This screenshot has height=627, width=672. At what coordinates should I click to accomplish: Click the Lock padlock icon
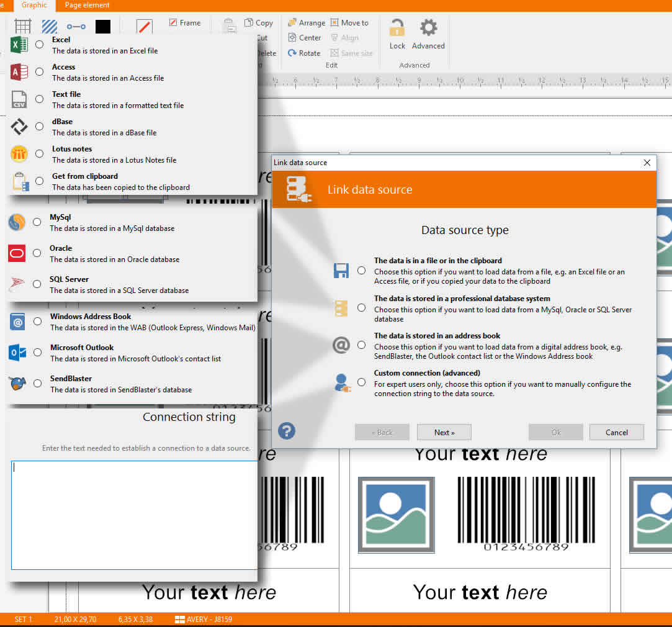tap(397, 28)
